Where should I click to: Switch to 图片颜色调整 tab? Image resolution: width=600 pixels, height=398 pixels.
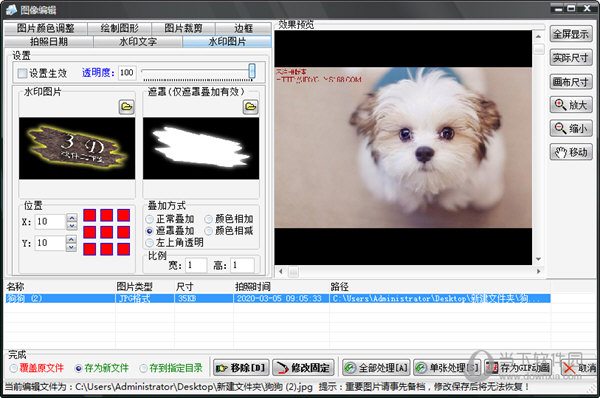click(x=46, y=28)
